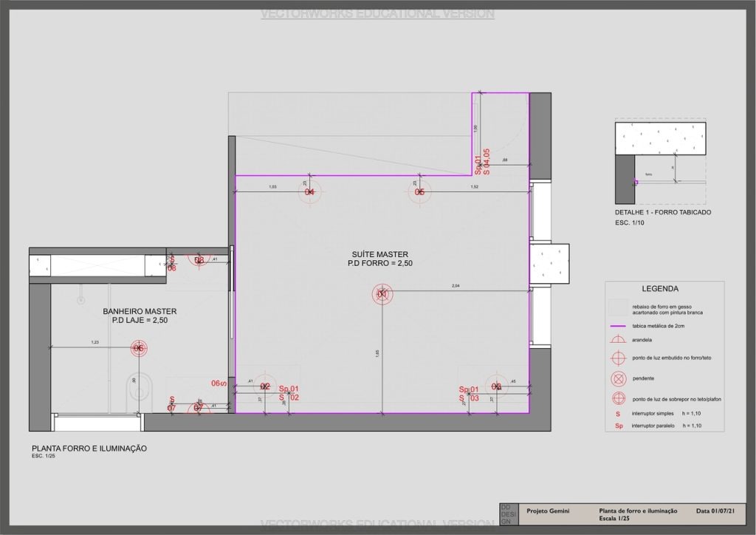
Task: Open the Detalhe 1 forro tabicado drawing
Action: (660, 163)
